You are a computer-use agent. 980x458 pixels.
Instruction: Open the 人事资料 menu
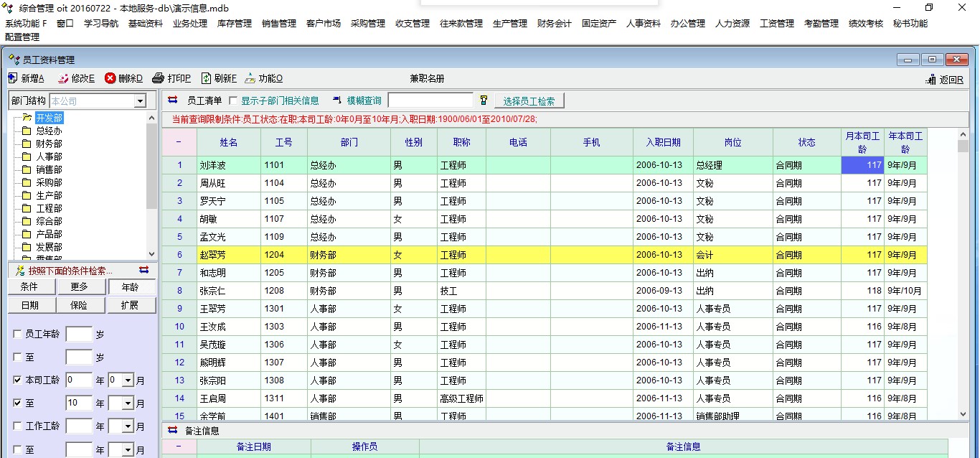(643, 23)
